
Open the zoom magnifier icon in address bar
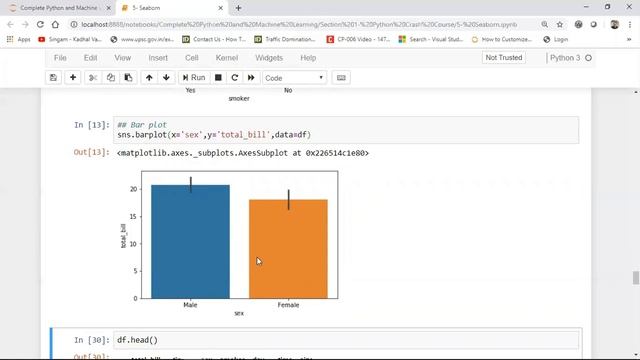[x=544, y=24]
